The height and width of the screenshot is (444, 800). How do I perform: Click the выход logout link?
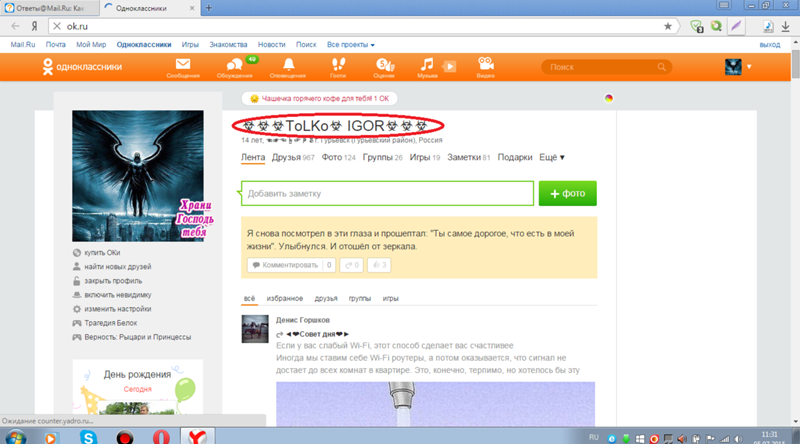[x=770, y=44]
